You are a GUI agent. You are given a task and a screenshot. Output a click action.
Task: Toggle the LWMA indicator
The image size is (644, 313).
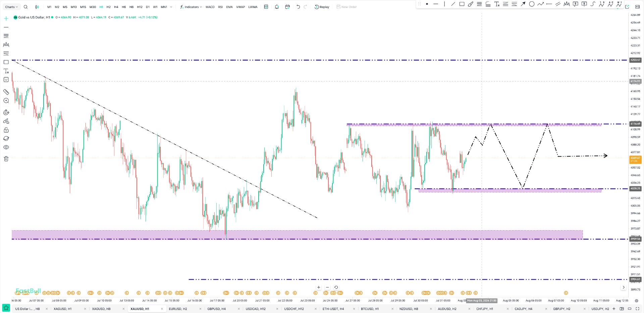[253, 7]
